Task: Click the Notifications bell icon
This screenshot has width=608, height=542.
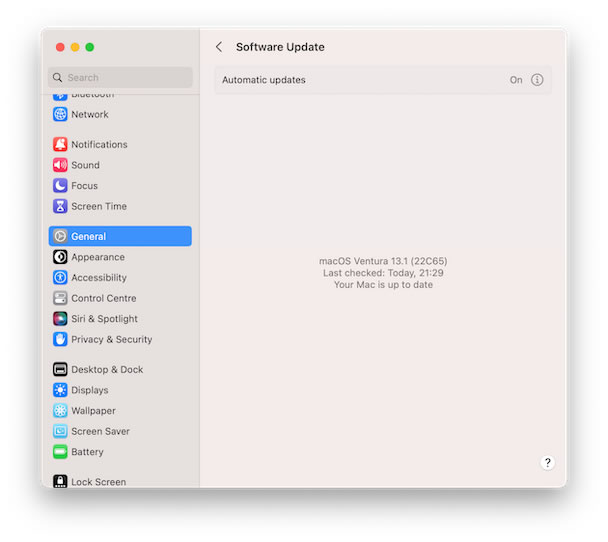Action: 60,144
